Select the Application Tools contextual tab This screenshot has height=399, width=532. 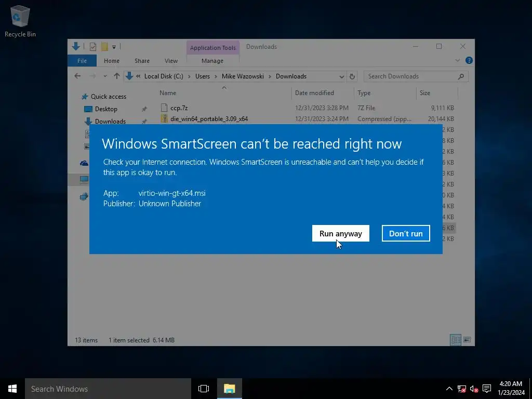(212, 47)
